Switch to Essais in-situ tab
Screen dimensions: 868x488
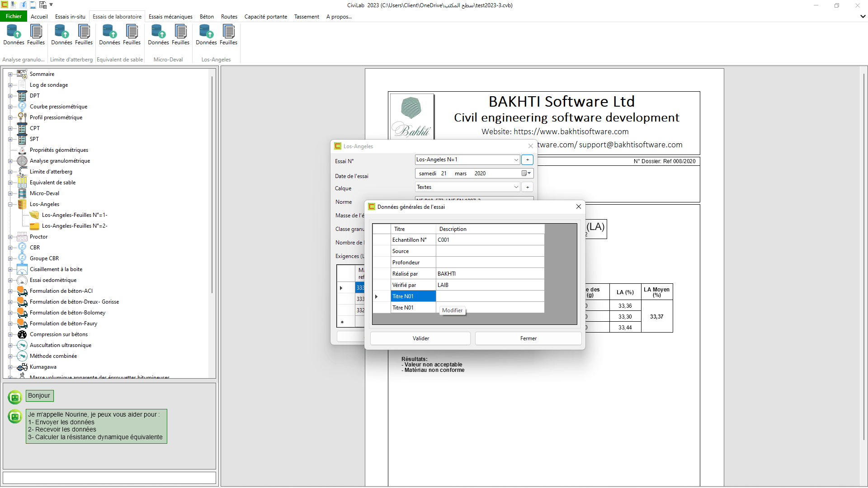pyautogui.click(x=70, y=17)
